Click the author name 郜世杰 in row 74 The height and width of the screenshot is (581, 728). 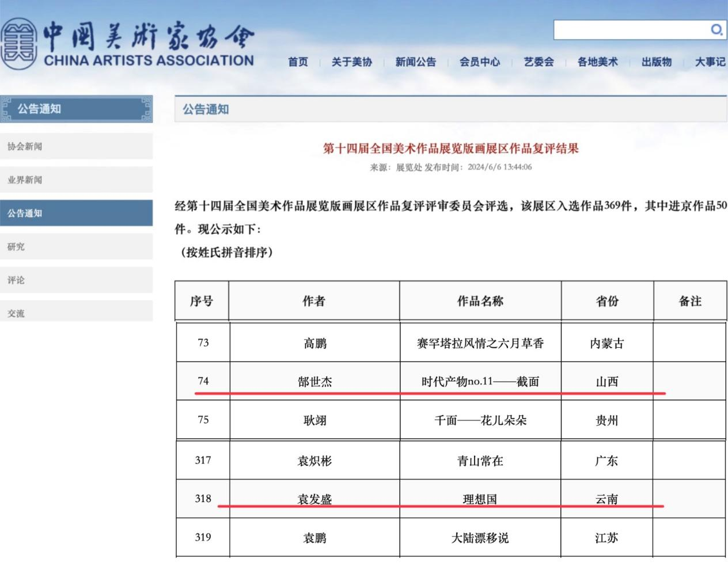tap(314, 381)
